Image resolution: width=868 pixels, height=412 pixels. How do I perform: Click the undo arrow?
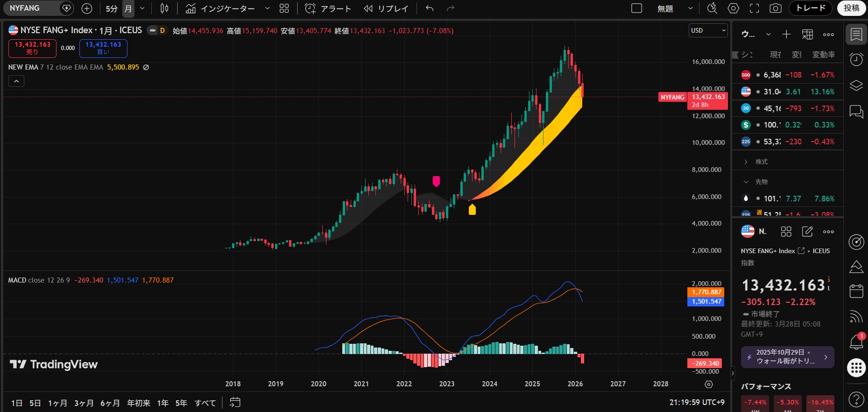tap(430, 8)
